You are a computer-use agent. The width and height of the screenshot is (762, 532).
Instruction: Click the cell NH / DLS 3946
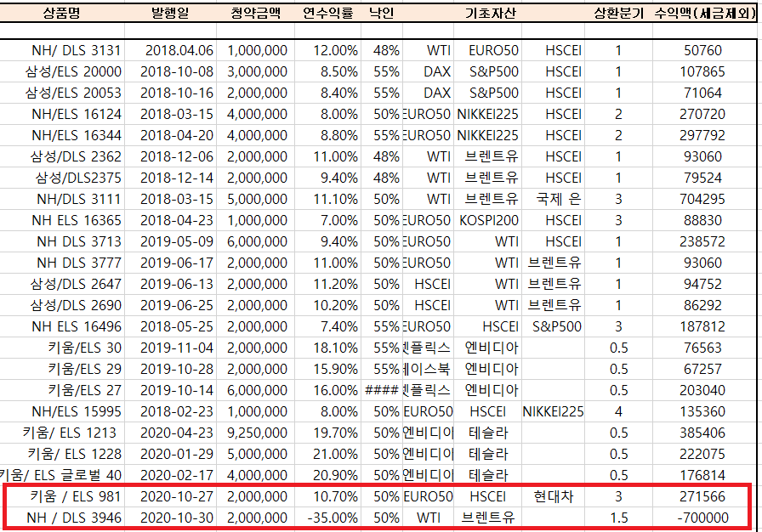coord(62,518)
